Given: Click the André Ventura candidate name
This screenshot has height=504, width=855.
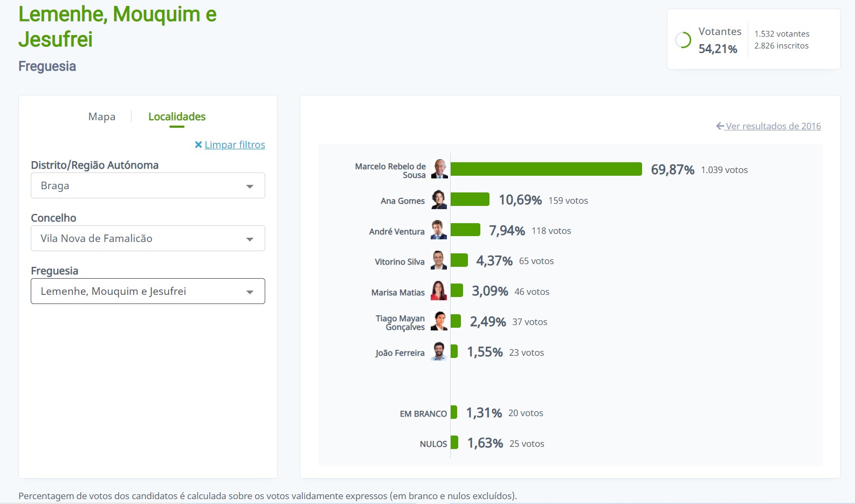Looking at the screenshot, I should (397, 231).
